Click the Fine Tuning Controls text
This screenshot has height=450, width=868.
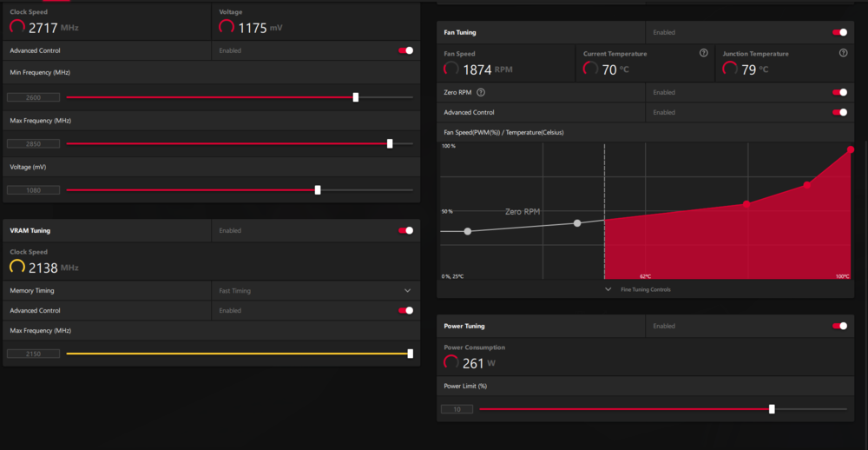tap(646, 290)
